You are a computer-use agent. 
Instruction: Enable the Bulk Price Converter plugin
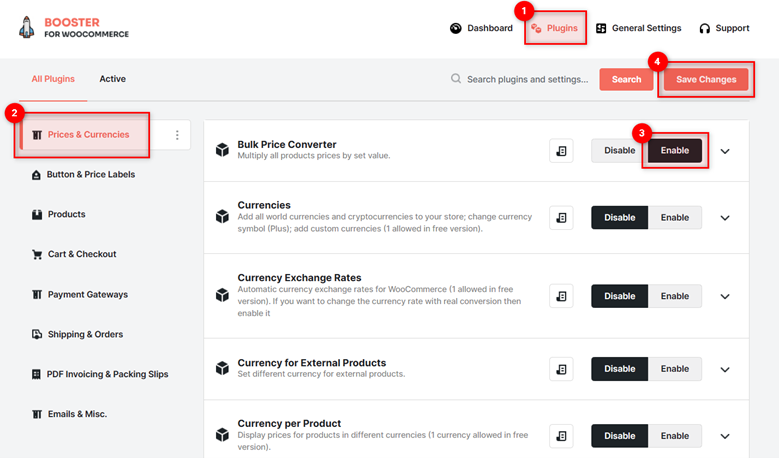coord(674,151)
